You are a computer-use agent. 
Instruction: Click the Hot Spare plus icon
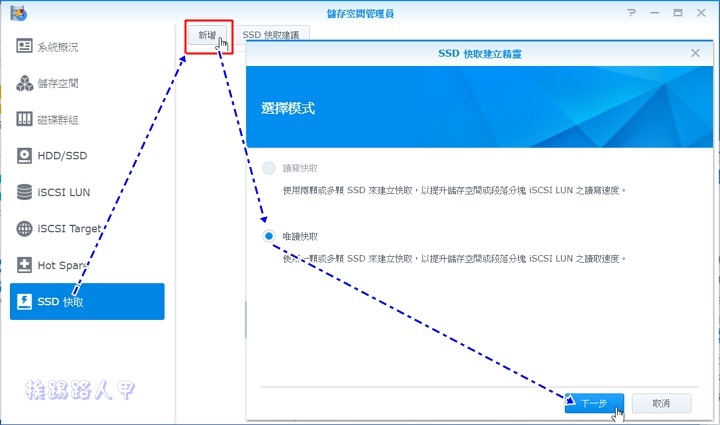coord(24,265)
